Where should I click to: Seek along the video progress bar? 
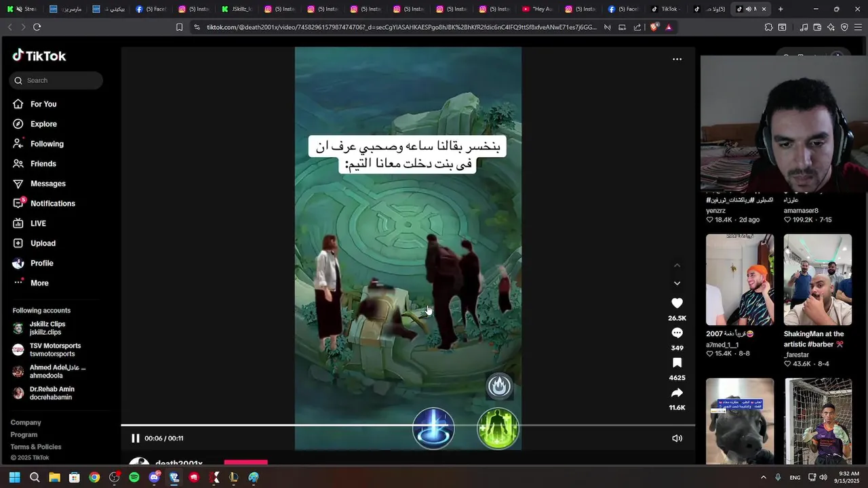click(408, 425)
